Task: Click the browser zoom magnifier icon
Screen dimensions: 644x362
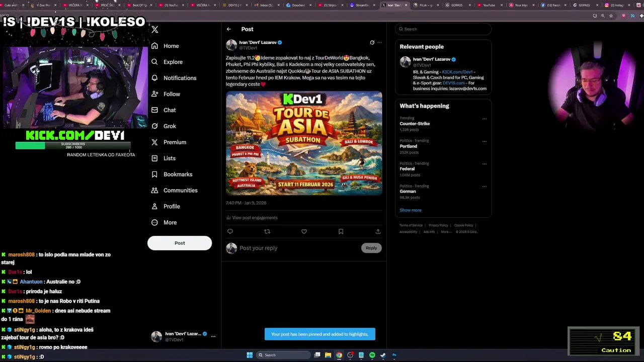Action: (x=603, y=16)
